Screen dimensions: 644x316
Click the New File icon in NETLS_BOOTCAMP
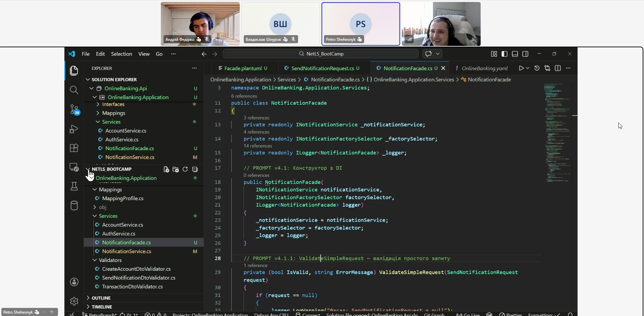166,169
